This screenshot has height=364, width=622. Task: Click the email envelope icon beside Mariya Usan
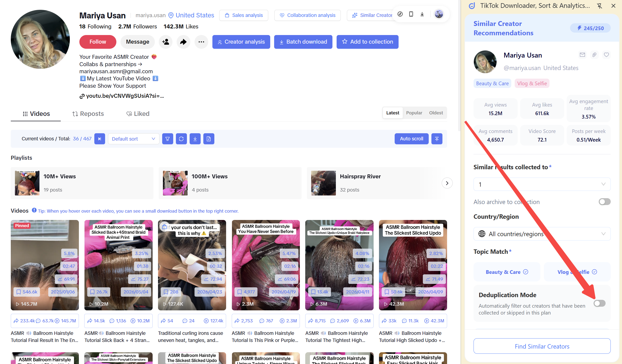click(582, 55)
